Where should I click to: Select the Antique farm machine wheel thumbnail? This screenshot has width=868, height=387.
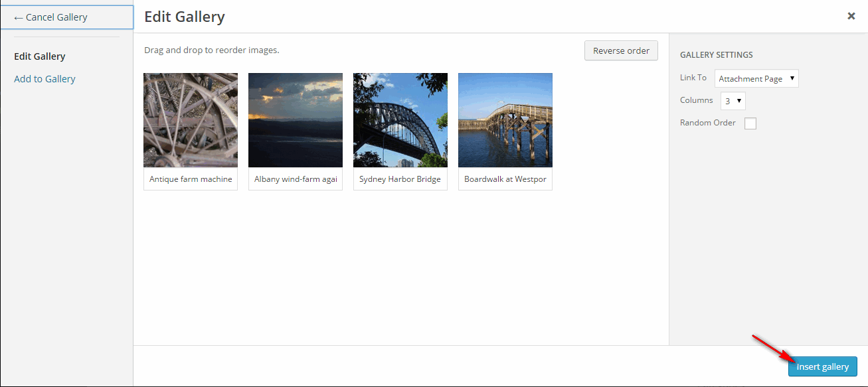pos(191,120)
